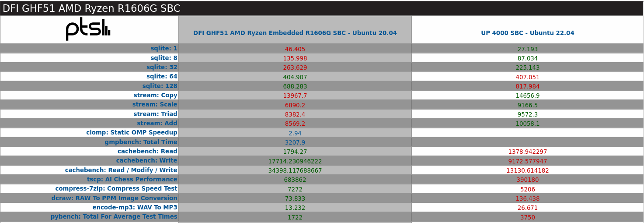The width and height of the screenshot is (644, 223).
Task: Select the 3750 pybench value
Action: (528, 217)
